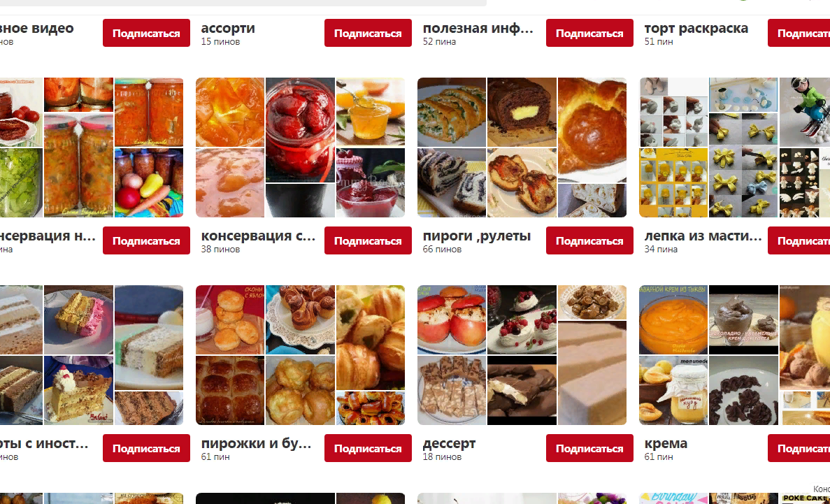Subscribe to the ассорти board

coord(368,33)
